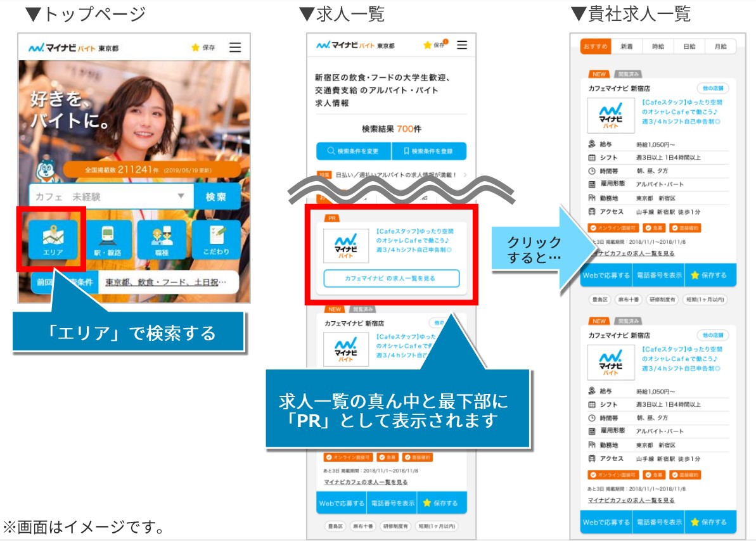Click 他の店舗 on the lower 貴社求人一覧 card

pyautogui.click(x=713, y=335)
